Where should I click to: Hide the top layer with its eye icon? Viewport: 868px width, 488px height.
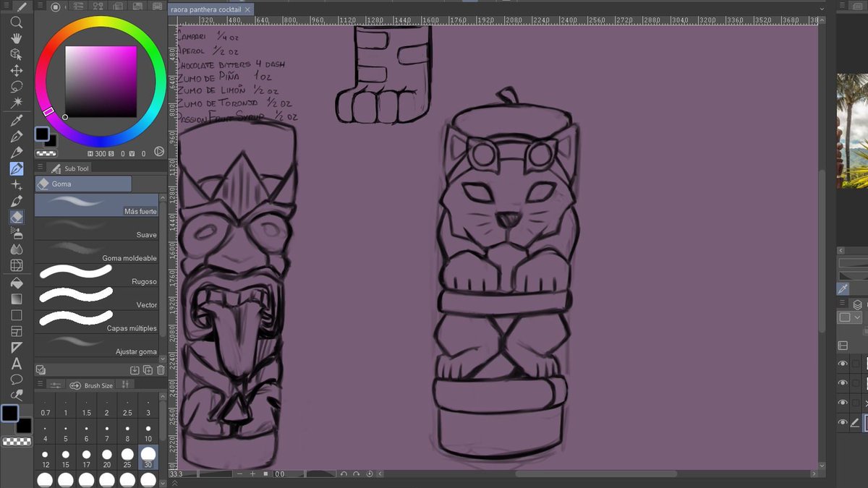[x=842, y=364]
